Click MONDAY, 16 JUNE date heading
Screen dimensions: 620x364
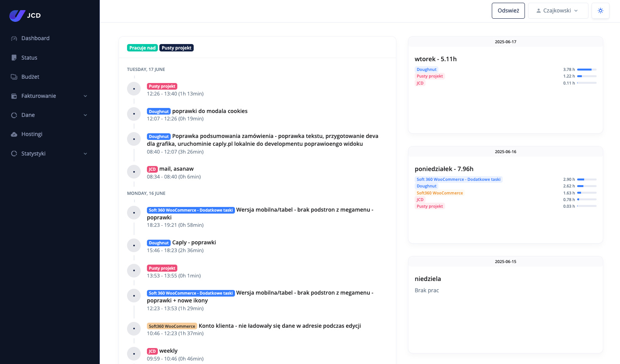click(x=146, y=193)
